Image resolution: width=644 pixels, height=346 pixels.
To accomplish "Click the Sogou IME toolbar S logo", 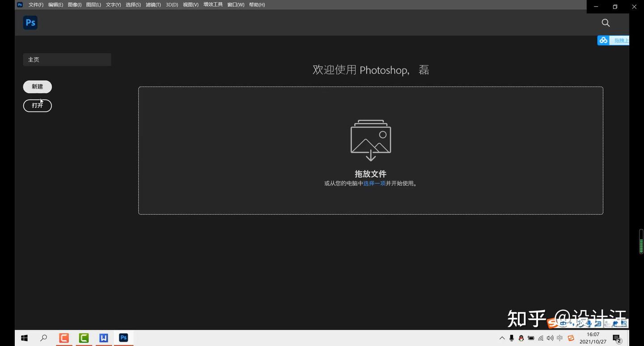I will click(x=553, y=323).
